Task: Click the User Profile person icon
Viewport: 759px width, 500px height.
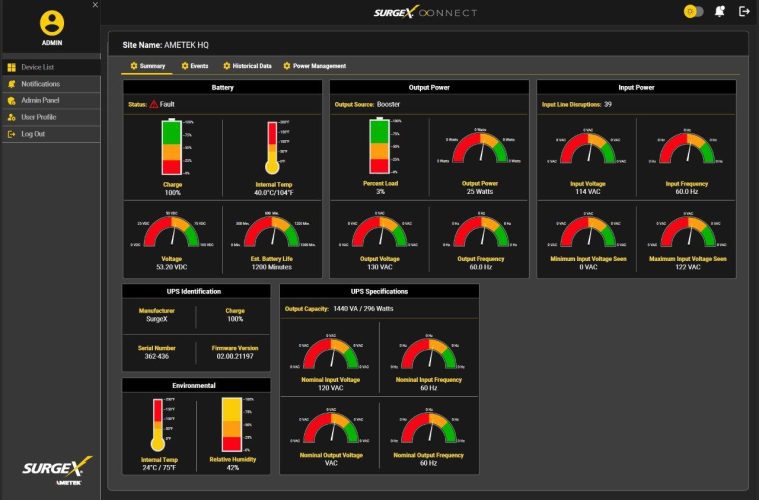Action: coord(12,117)
